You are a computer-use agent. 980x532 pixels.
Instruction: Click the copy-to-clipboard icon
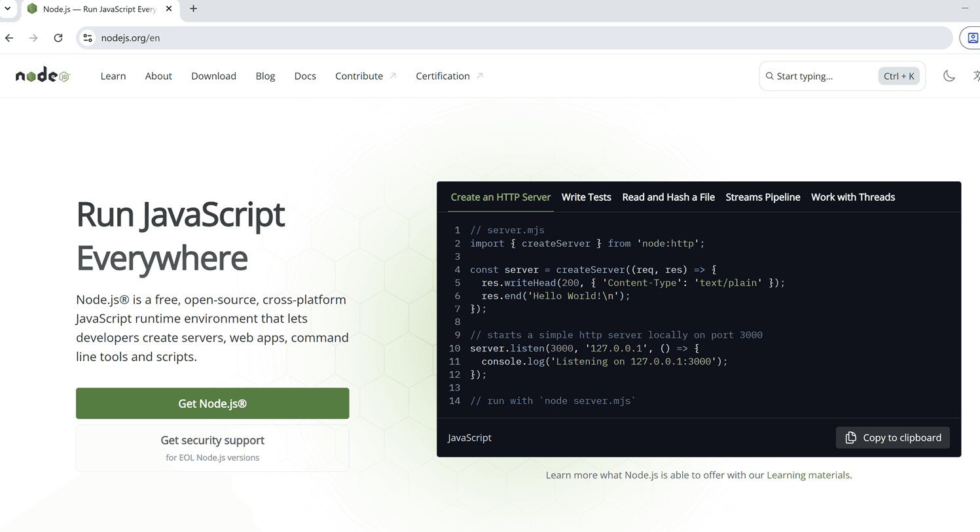851,437
